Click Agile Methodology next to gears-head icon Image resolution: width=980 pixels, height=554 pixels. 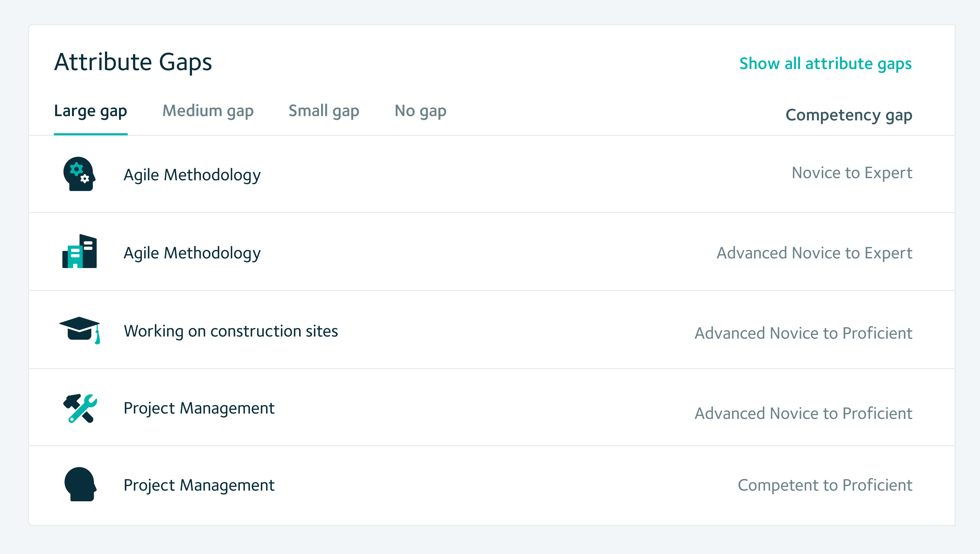(x=192, y=175)
